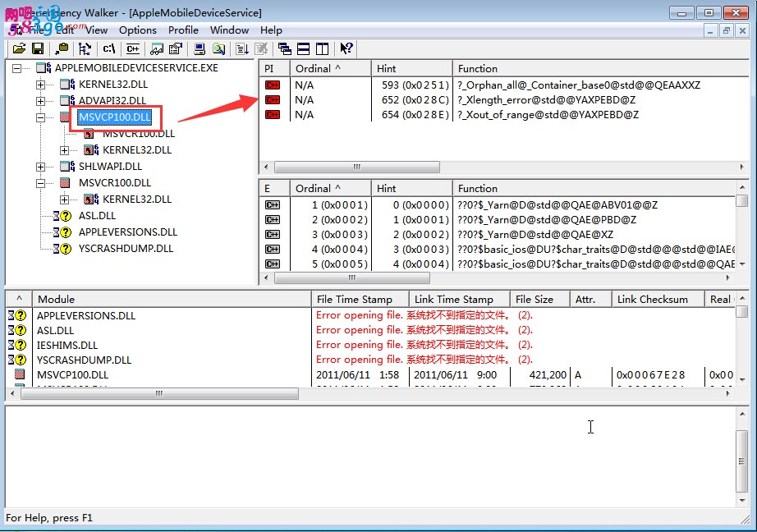This screenshot has height=532, width=757.
Task: Click the C++ icon in export ordinal 1 row
Action: 273,204
